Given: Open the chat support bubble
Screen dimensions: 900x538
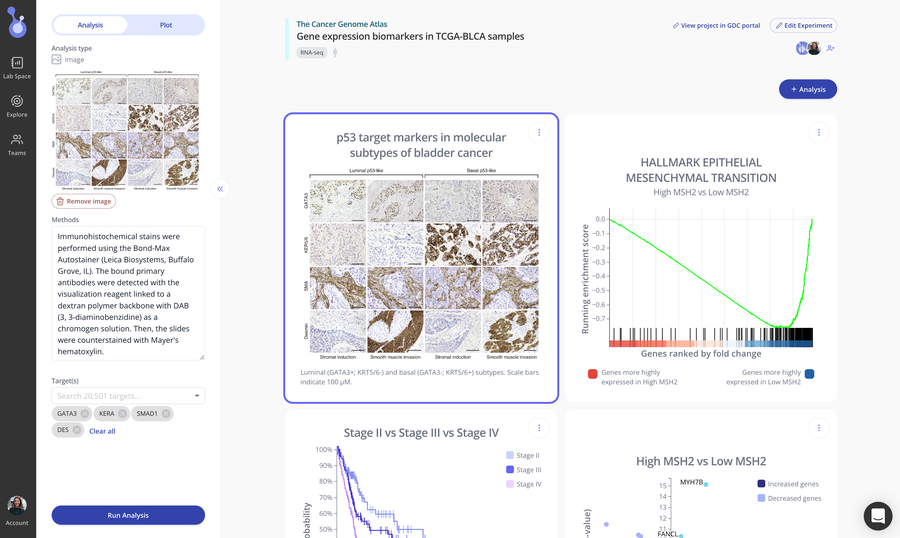Looking at the screenshot, I should click(x=878, y=516).
